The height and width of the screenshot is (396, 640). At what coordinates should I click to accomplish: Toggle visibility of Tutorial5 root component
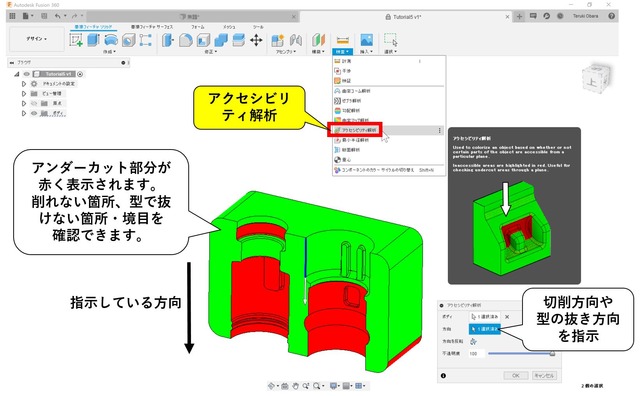[27, 74]
